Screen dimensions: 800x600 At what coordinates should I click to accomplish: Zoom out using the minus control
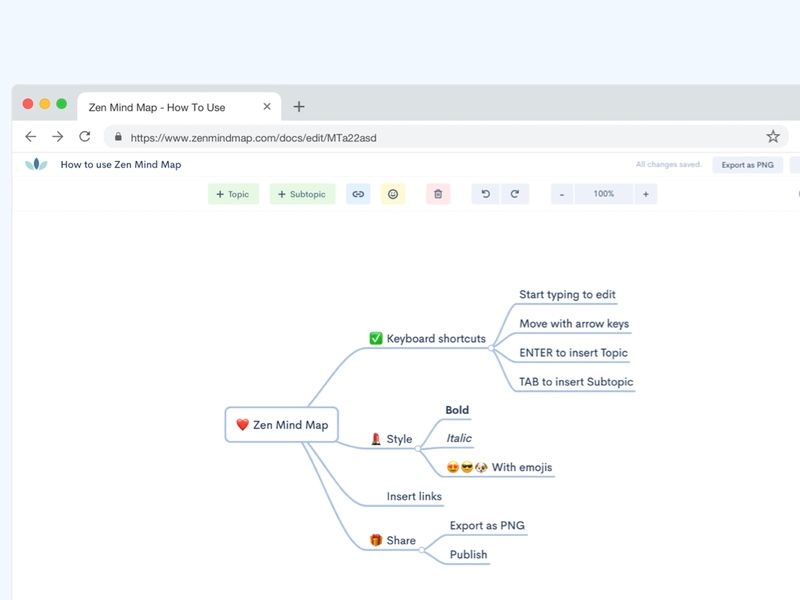click(x=563, y=193)
